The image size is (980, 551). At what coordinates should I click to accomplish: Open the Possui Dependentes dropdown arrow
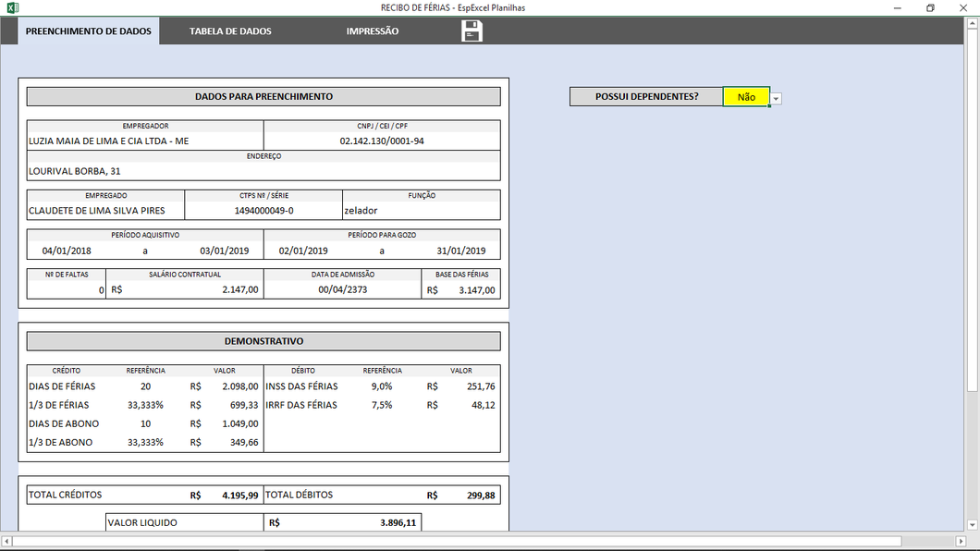coord(776,98)
